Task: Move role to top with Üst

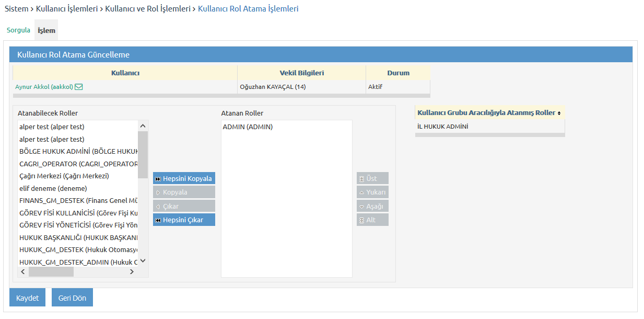Action: [372, 178]
